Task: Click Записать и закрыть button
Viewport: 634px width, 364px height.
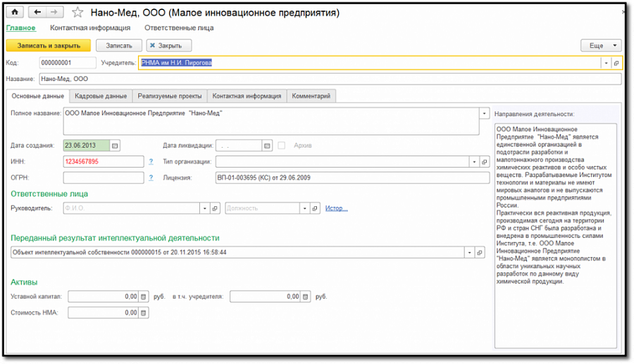Action: 49,46
